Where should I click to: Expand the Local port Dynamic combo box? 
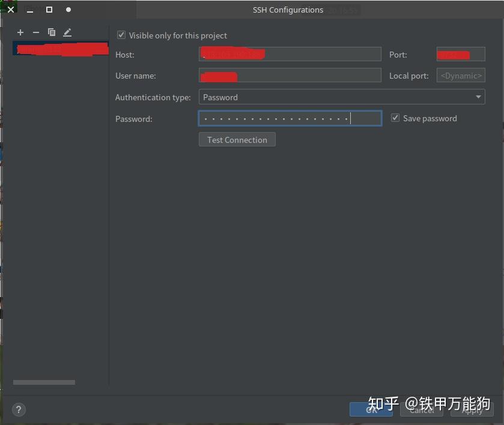(460, 75)
